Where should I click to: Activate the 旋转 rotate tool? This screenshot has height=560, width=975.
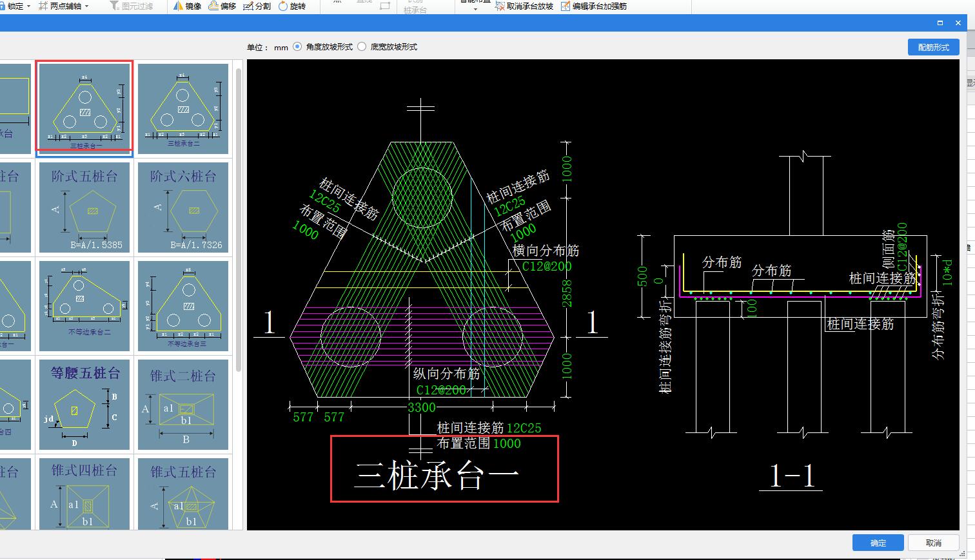(x=291, y=6)
